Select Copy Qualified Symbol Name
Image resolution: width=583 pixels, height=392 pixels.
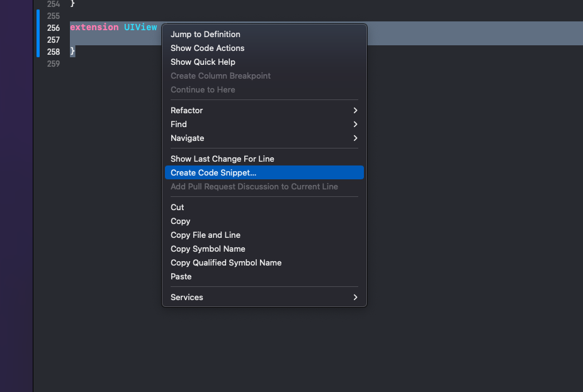[264, 262]
